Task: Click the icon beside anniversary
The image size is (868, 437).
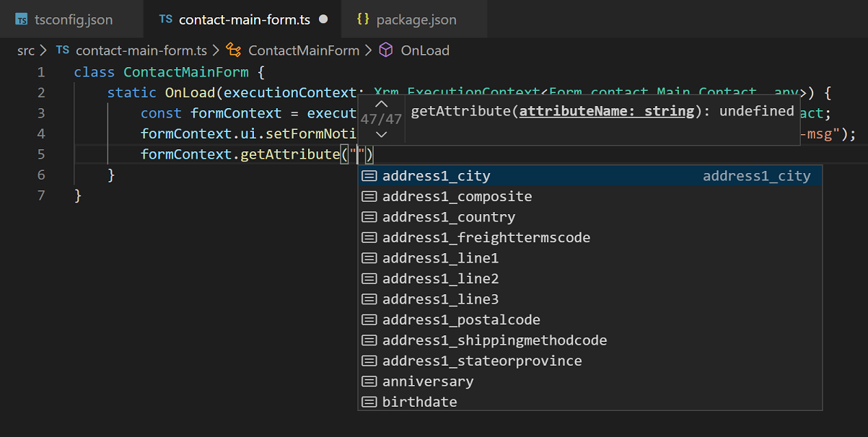Action: point(369,381)
